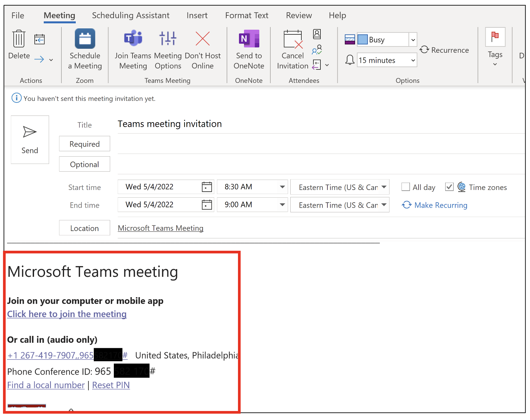Click Find a local number link
Screen dimensions: 530x420
pyautogui.click(x=46, y=385)
